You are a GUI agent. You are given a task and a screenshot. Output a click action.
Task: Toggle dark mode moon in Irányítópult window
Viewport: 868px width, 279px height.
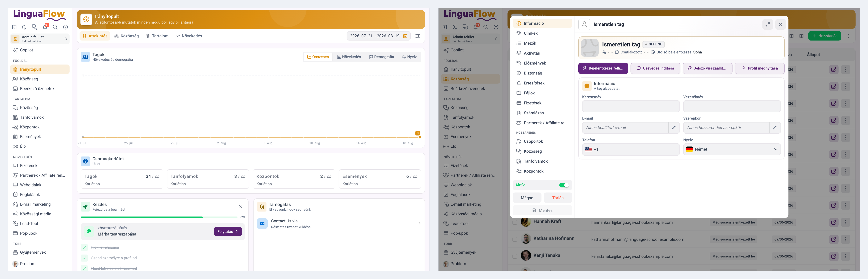(x=24, y=27)
